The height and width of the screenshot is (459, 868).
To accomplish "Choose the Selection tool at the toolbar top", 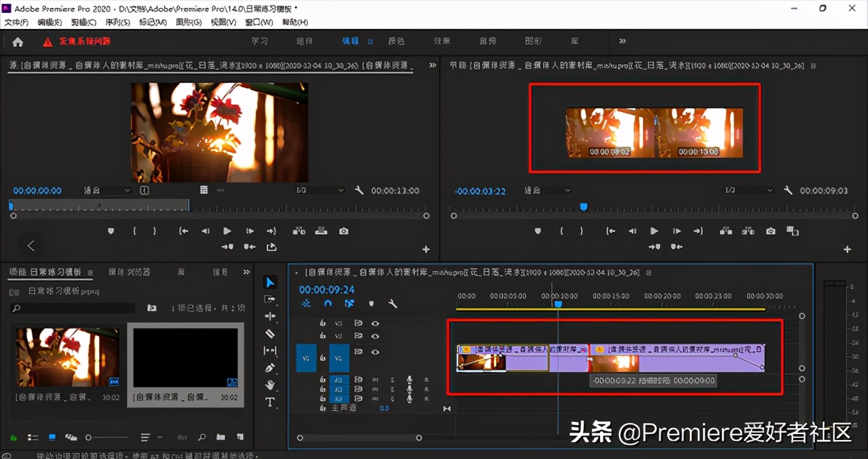I will [270, 281].
